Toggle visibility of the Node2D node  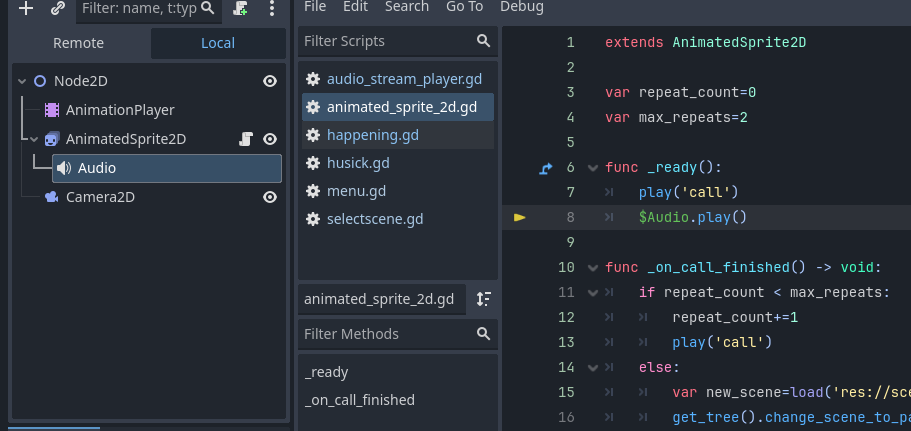click(x=270, y=81)
